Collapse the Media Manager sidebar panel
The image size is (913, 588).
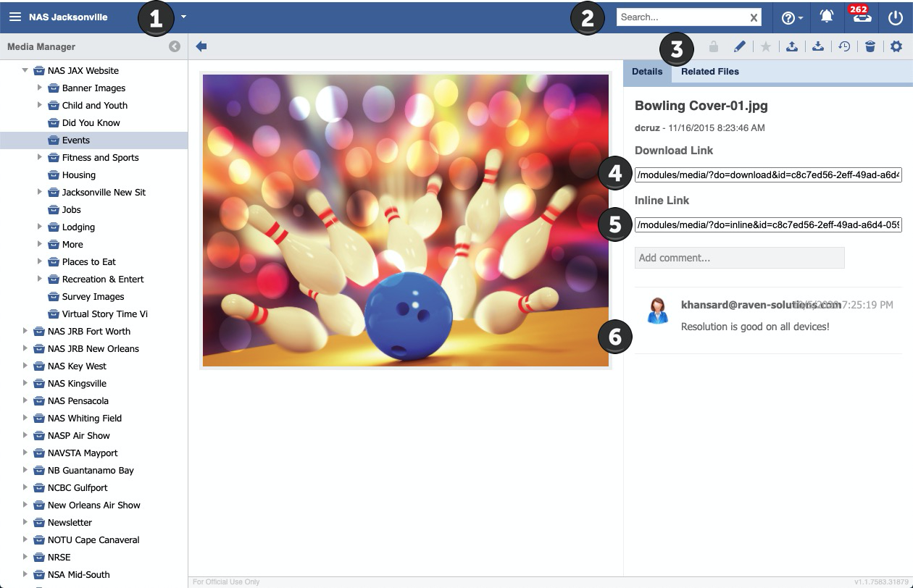[x=175, y=46]
